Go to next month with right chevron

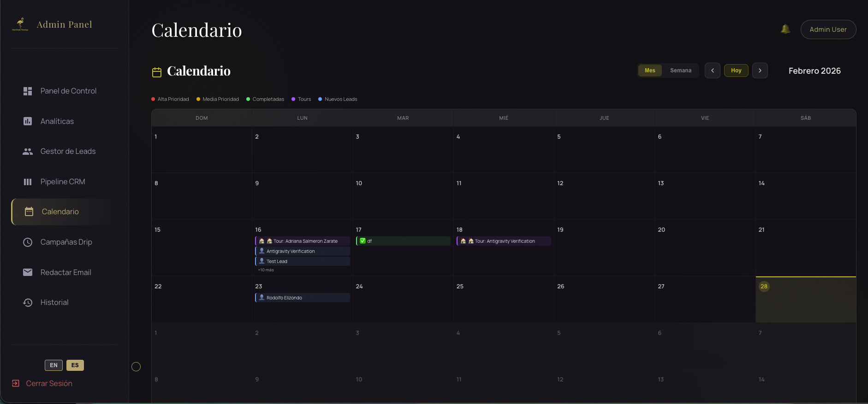760,70
